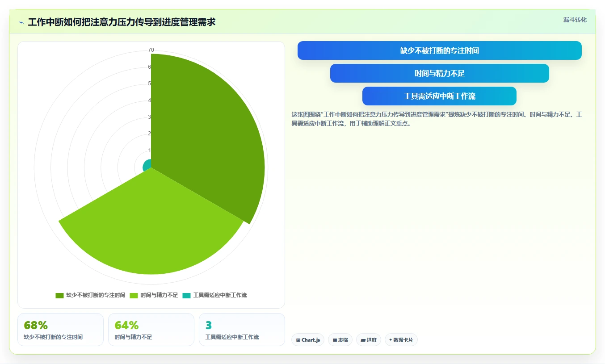
Task: Click the small teal polar chart segment
Action: pos(148,166)
